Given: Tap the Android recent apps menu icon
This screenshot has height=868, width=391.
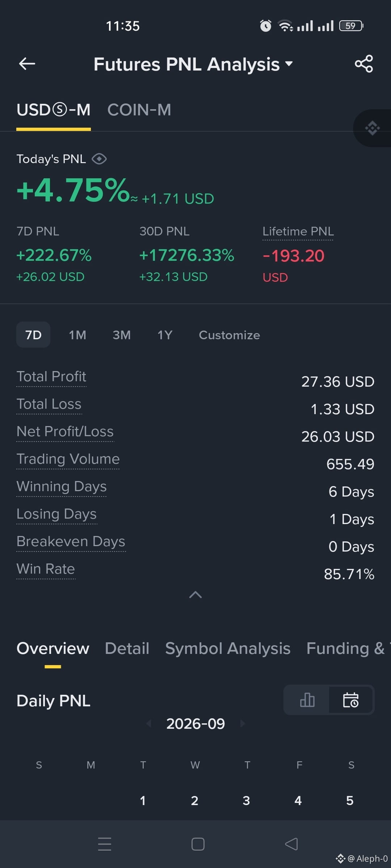Looking at the screenshot, I should click(x=105, y=844).
